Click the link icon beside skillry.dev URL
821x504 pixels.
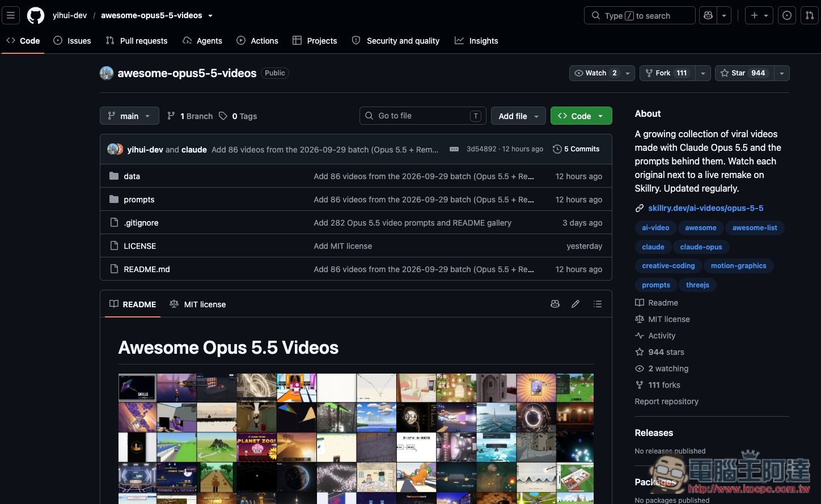[x=640, y=209]
